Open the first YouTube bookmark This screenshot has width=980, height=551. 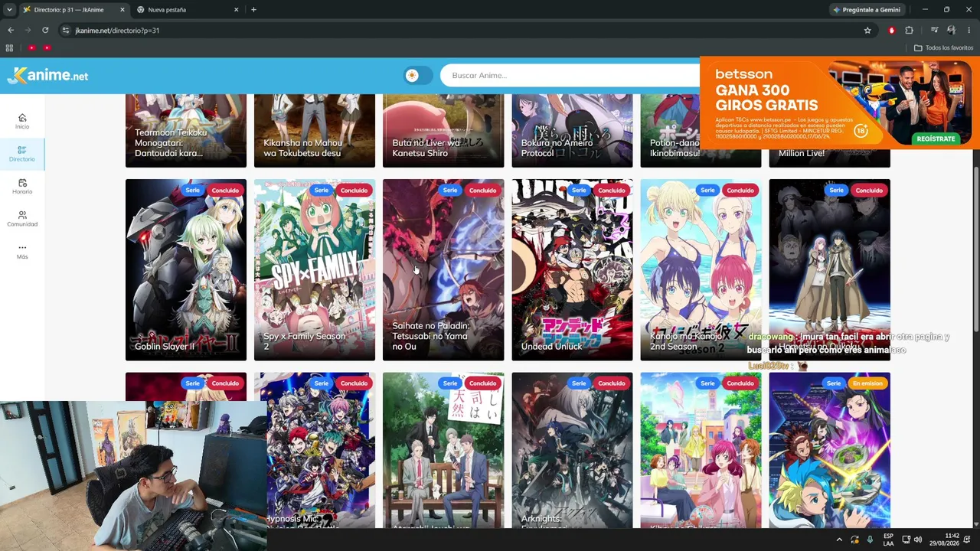[31, 48]
